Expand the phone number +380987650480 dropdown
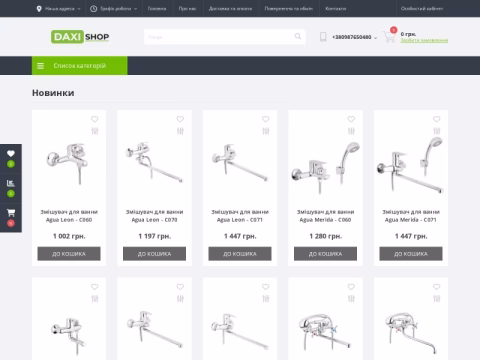480x360 pixels. (x=354, y=37)
